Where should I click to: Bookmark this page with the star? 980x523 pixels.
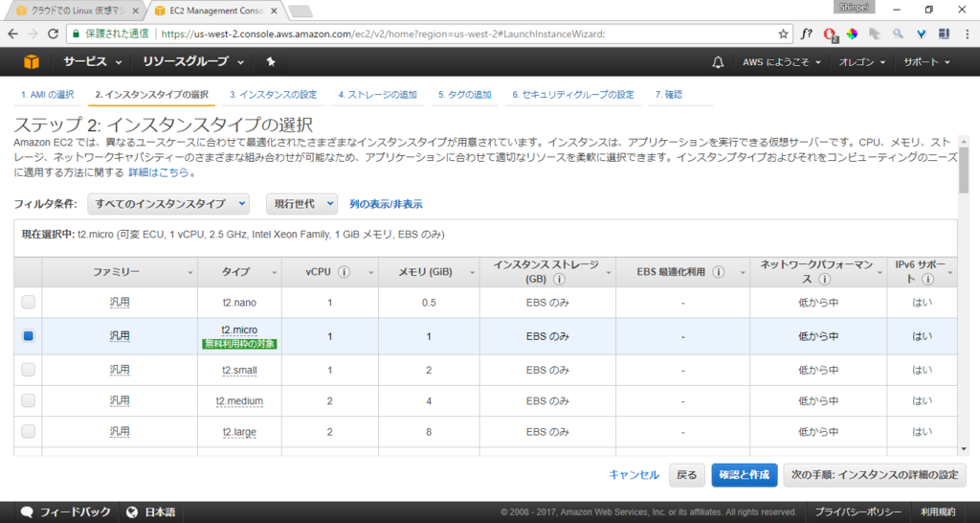(x=783, y=34)
